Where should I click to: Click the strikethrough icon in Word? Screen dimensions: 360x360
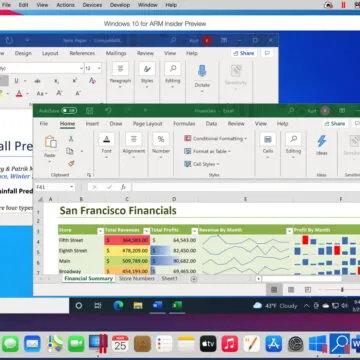38,81
